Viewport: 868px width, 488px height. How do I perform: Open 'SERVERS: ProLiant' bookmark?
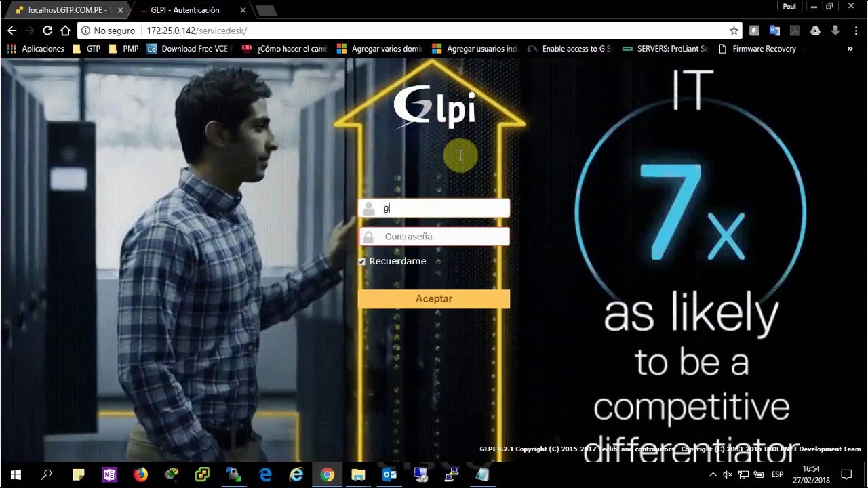[665, 49]
